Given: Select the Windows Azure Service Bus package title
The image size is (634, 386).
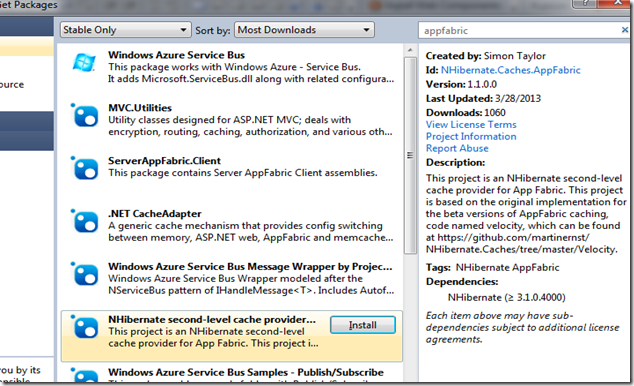Looking at the screenshot, I should click(x=176, y=55).
